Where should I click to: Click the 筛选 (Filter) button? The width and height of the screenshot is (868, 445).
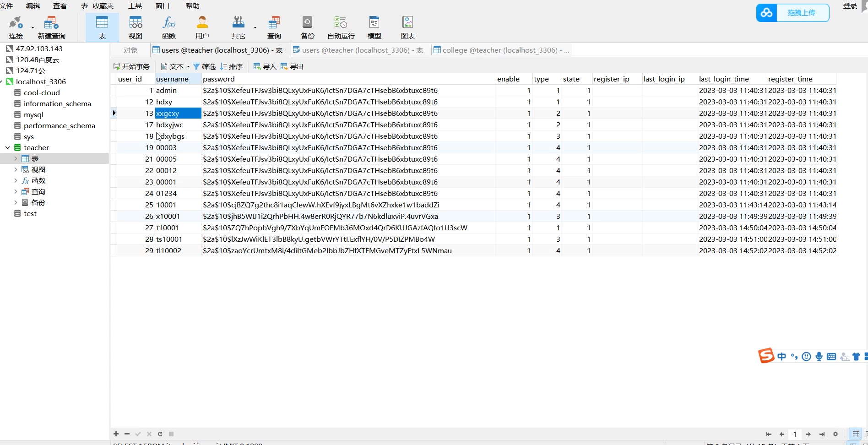[x=204, y=67]
